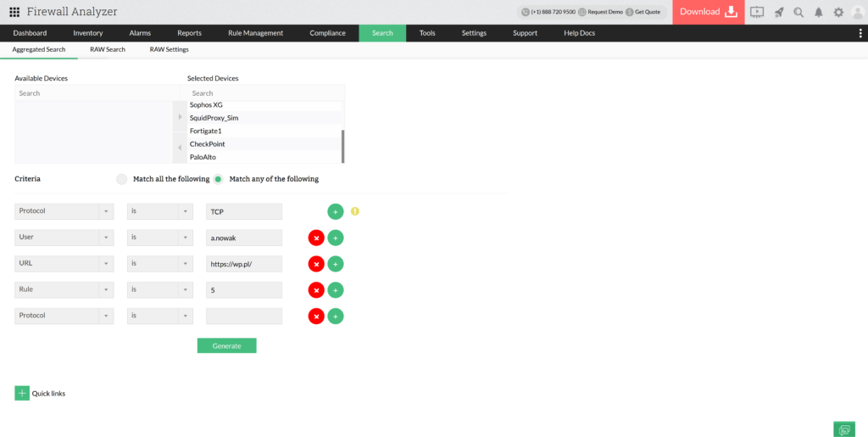Select 'Match all the following' radio option
The image size is (868, 437).
pos(122,179)
